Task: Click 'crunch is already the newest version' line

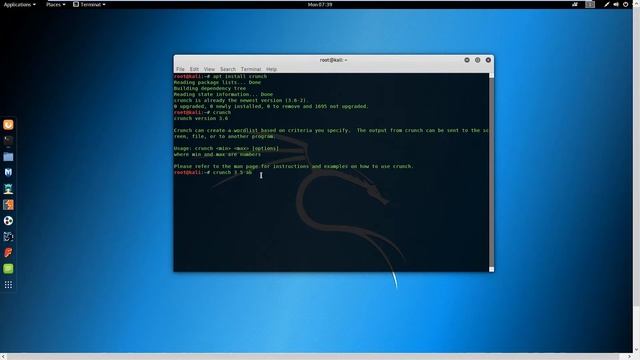Action: (x=241, y=100)
